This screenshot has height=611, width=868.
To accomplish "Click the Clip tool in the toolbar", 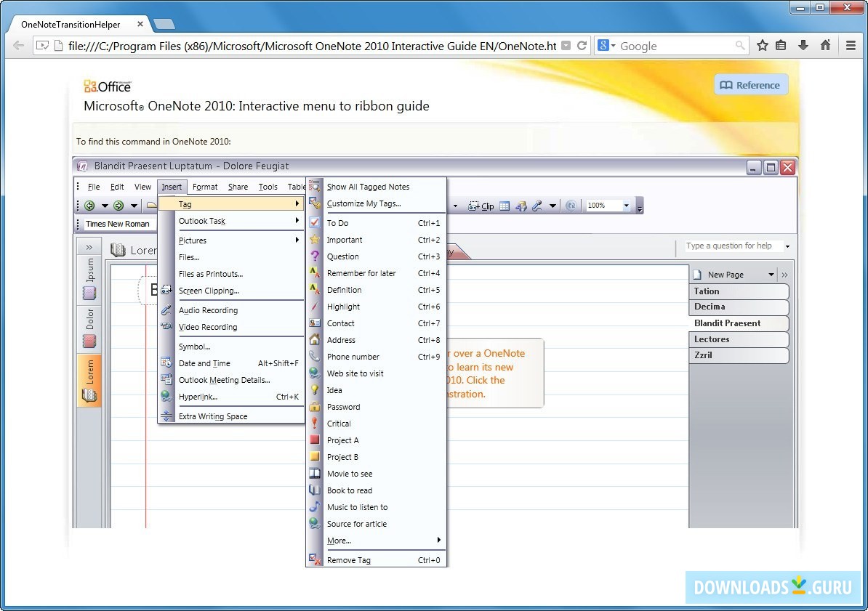I will click(x=480, y=206).
